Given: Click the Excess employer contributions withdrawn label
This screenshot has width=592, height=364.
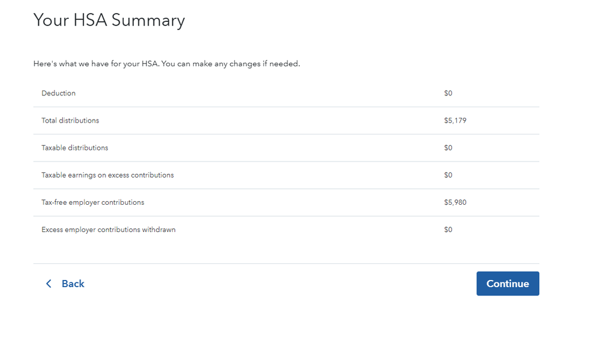Looking at the screenshot, I should (x=108, y=229).
